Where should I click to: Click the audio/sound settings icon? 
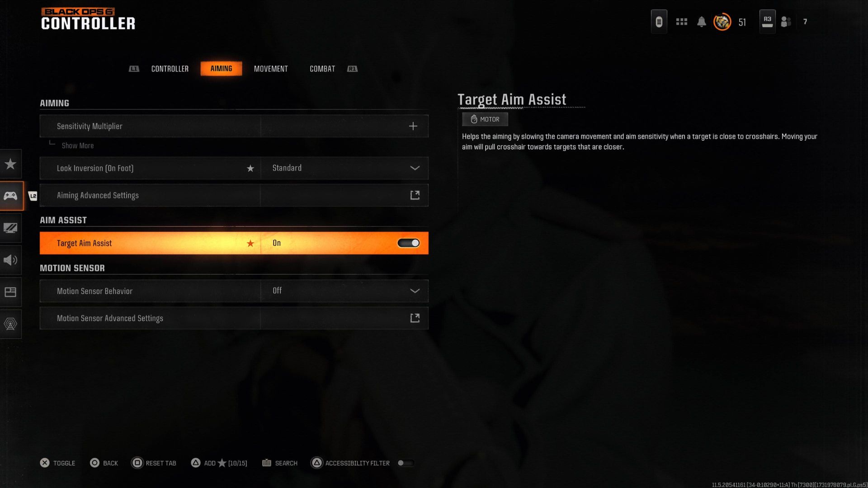pos(11,259)
